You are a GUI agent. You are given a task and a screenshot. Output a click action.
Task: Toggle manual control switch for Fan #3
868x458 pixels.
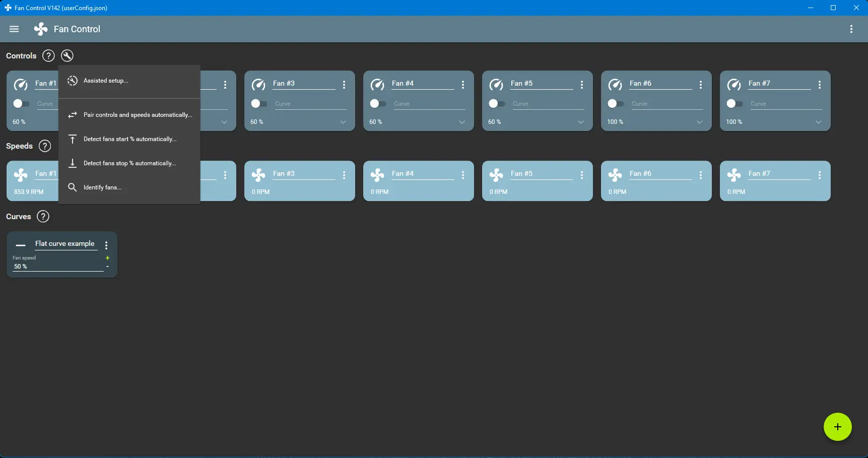click(258, 103)
